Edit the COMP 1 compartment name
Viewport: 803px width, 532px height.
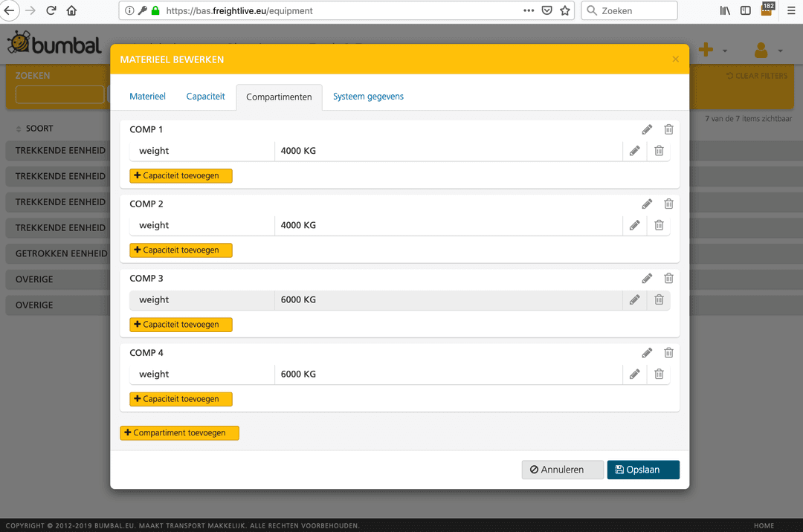click(x=647, y=129)
